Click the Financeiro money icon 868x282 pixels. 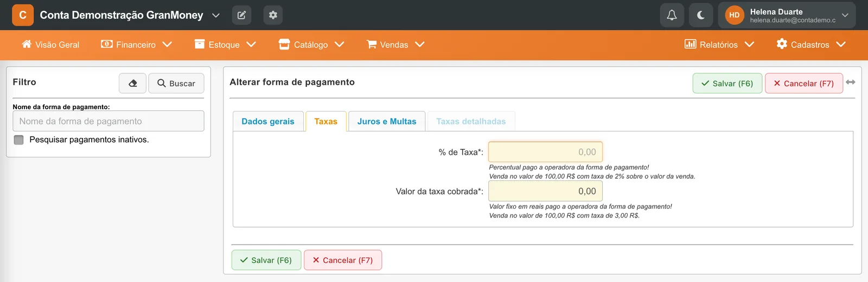point(107,44)
